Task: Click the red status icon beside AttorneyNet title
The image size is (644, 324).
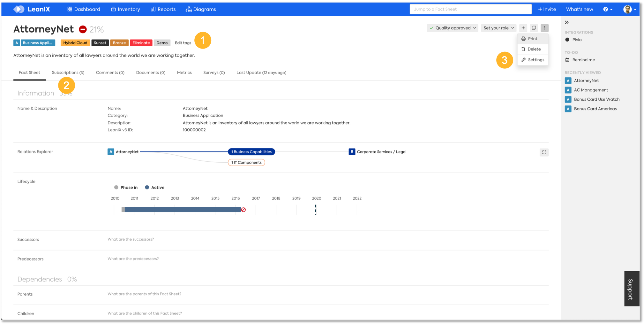Action: (x=83, y=29)
